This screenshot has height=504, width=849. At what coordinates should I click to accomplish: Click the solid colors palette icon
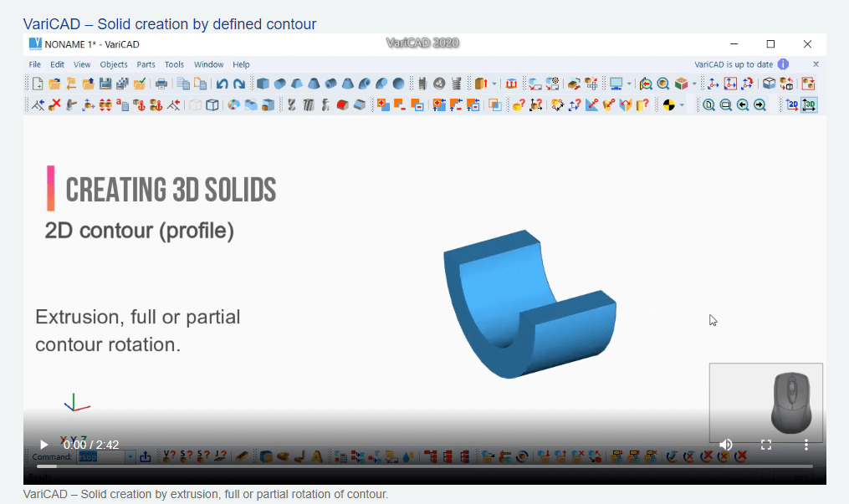pyautogui.click(x=233, y=105)
